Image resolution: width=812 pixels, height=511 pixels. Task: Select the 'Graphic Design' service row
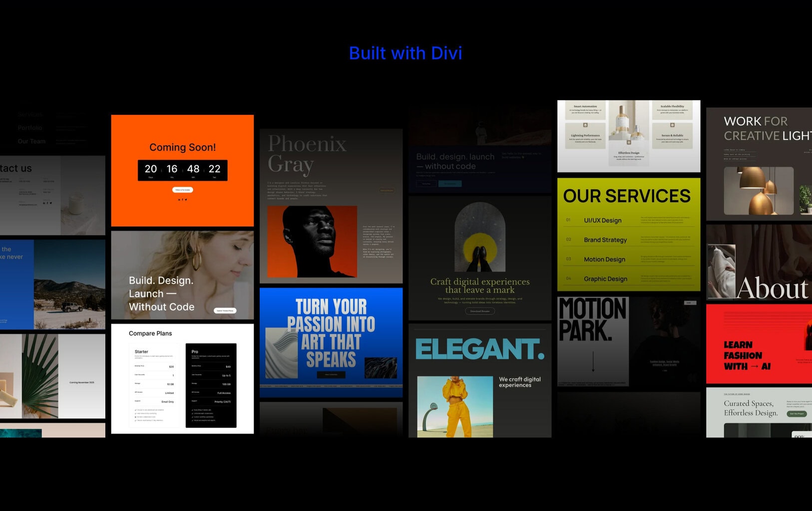(629, 278)
